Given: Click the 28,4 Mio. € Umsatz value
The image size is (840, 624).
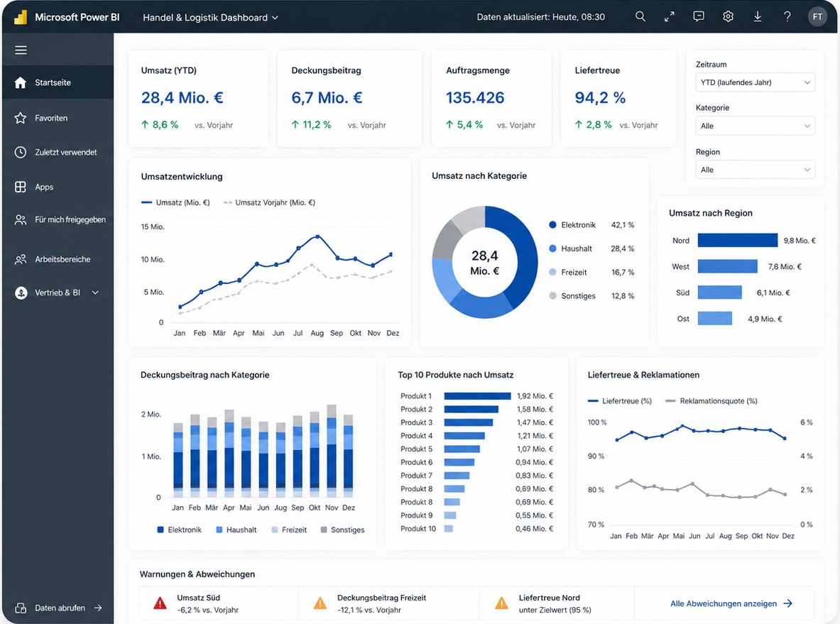Looking at the screenshot, I should tap(182, 97).
